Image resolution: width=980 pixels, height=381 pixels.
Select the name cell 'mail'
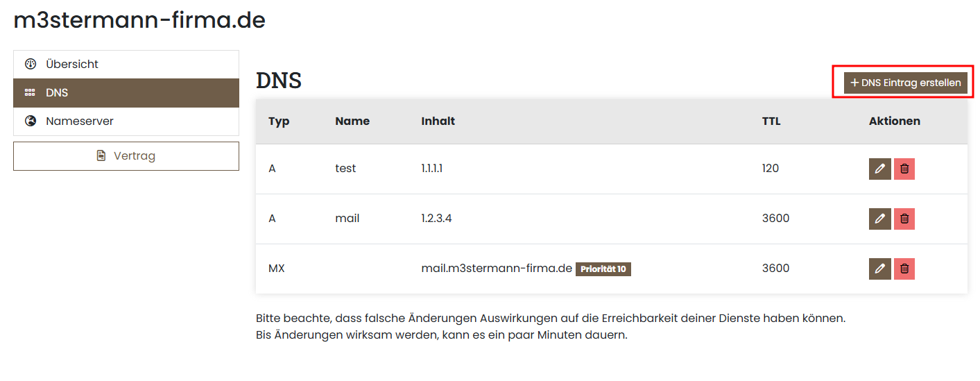(x=347, y=219)
